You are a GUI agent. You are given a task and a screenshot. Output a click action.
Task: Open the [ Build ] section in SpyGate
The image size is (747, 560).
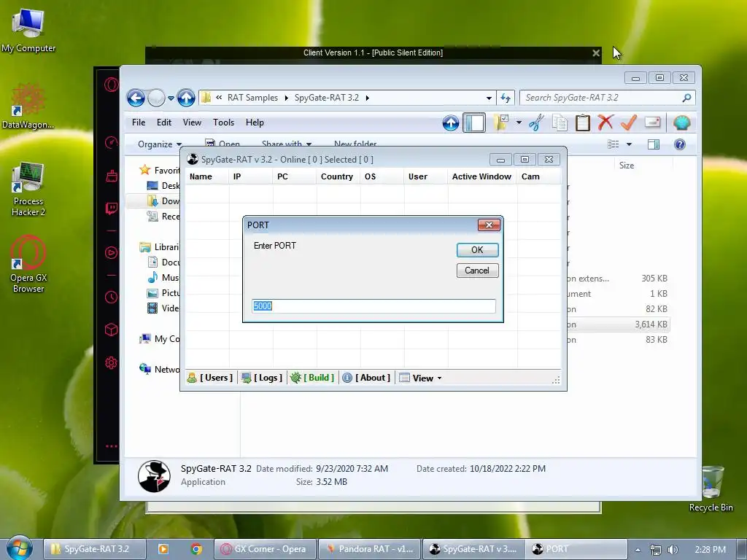click(312, 378)
